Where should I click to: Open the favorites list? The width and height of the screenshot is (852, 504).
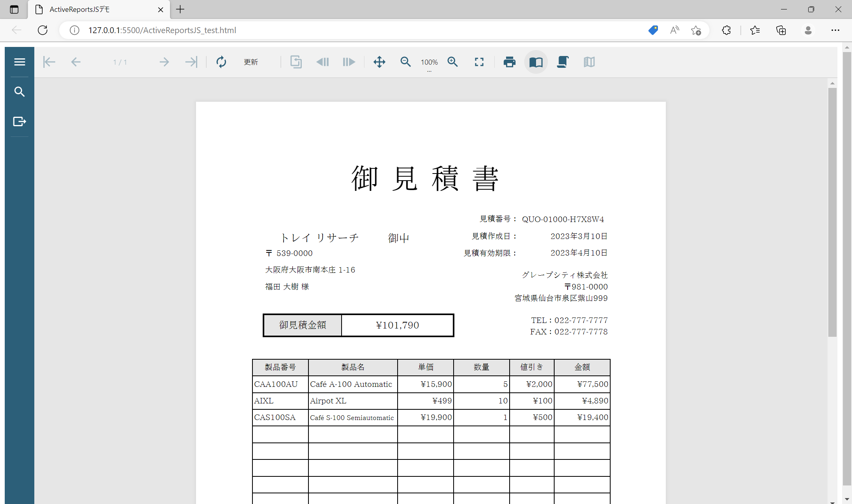point(755,30)
